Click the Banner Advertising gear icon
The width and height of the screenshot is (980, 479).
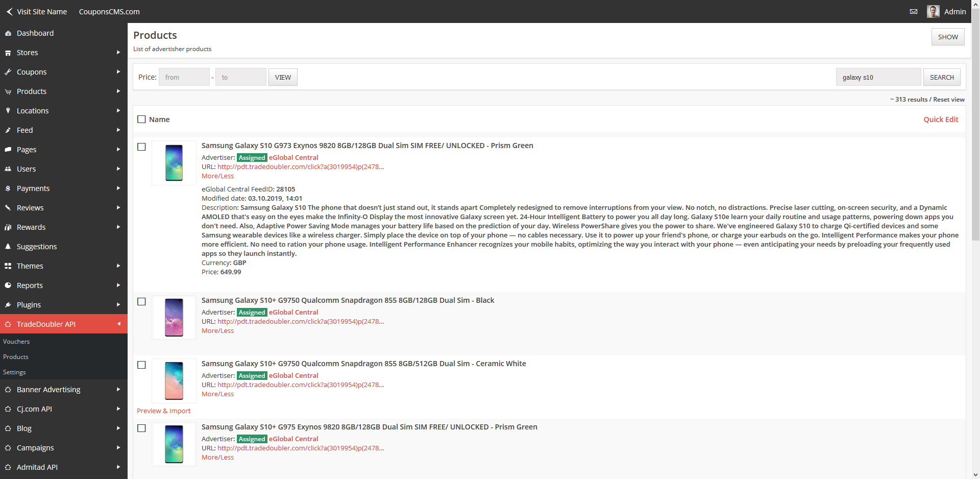[8, 390]
